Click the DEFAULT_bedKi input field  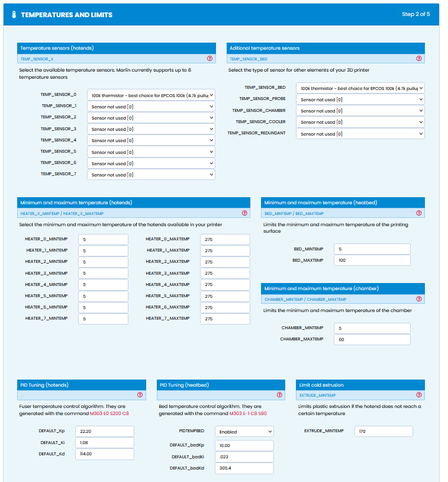pos(244,457)
